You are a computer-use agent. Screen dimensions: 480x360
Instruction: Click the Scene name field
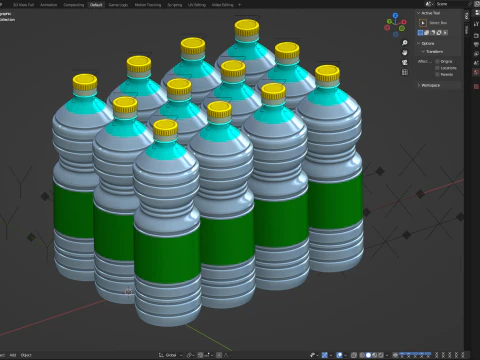tap(452, 4)
